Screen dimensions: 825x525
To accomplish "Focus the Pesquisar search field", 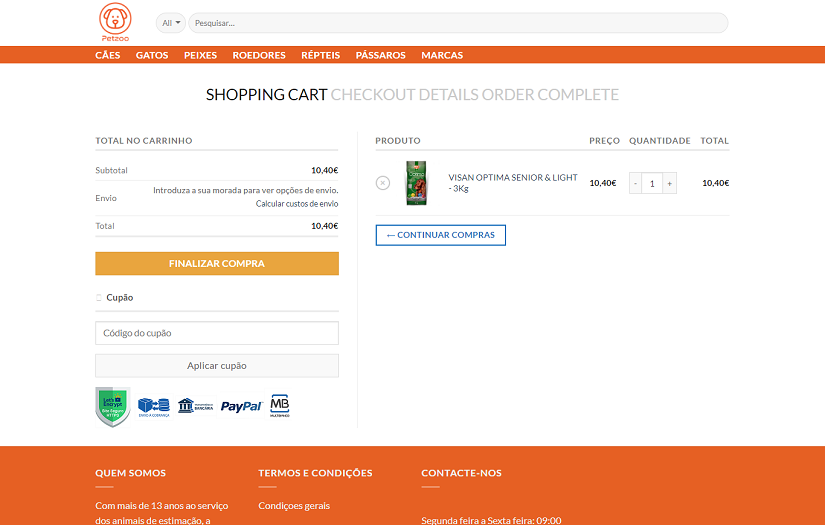I will pyautogui.click(x=458, y=23).
